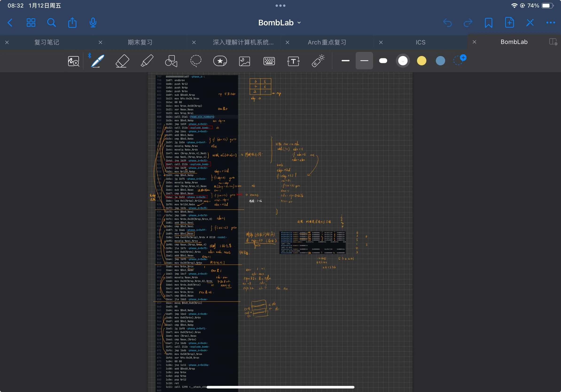Choose the medium stroke width
Image resolution: width=561 pixels, height=392 pixels.
(x=364, y=61)
